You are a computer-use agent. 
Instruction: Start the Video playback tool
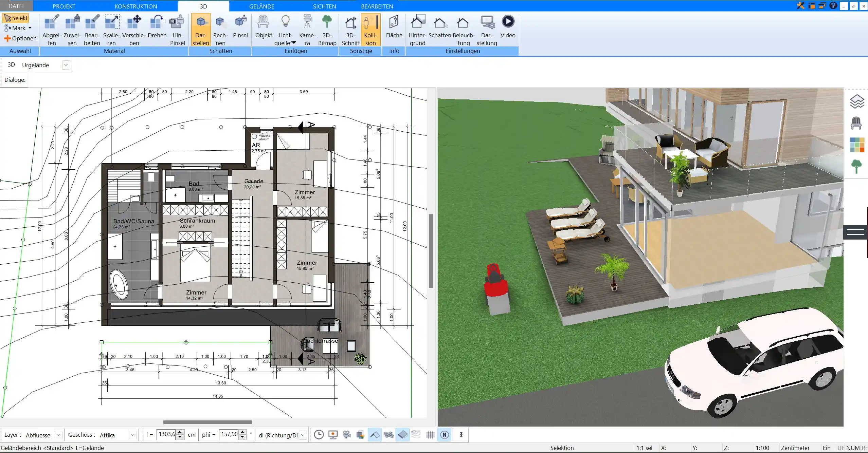[x=508, y=26]
